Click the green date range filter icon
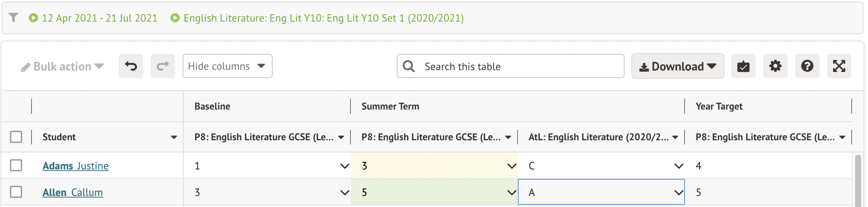 click(33, 18)
